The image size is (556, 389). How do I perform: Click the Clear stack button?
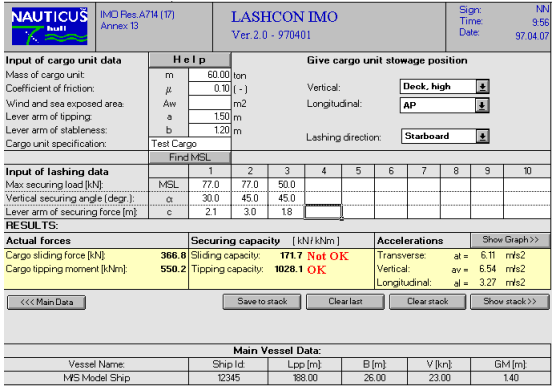pos(428,302)
